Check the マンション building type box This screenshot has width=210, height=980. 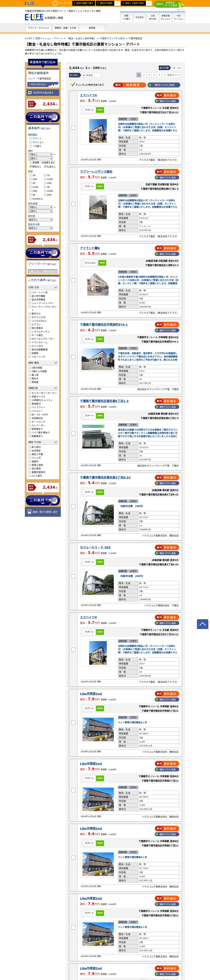[x=30, y=142]
